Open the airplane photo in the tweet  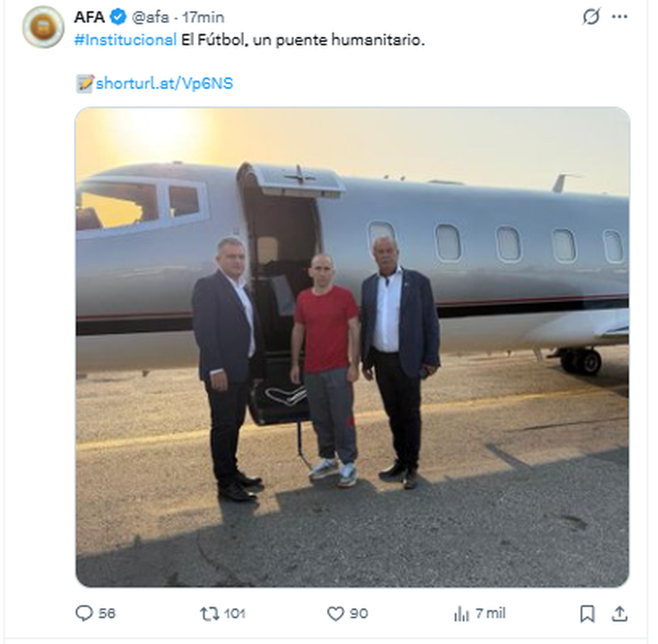352,347
